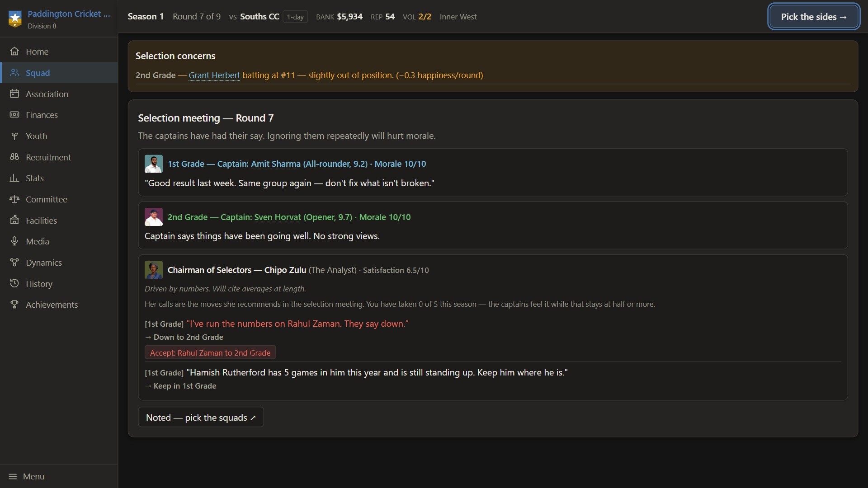The image size is (868, 488).
Task: Click the Inner West region label
Action: coord(458,17)
